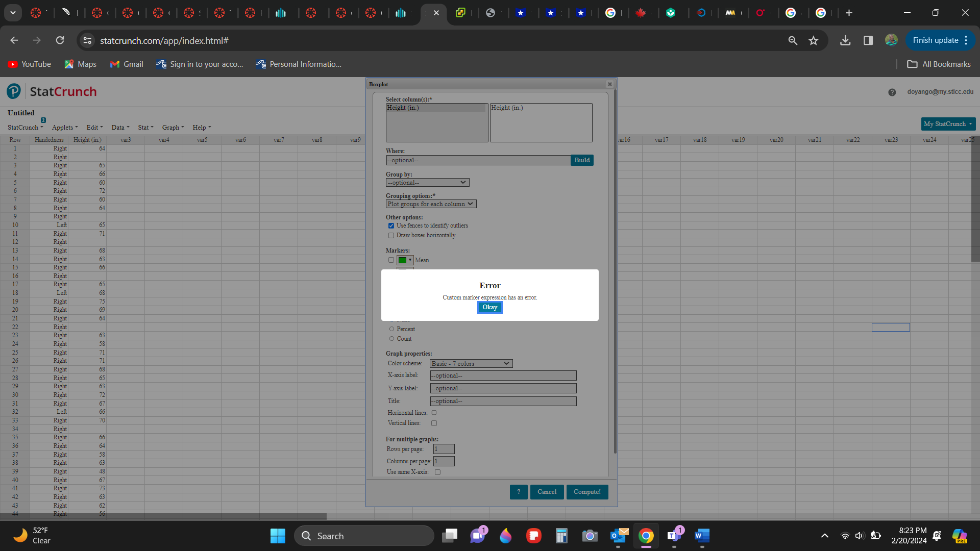Open Chrome downloads icon
The image size is (980, 551).
click(845, 40)
